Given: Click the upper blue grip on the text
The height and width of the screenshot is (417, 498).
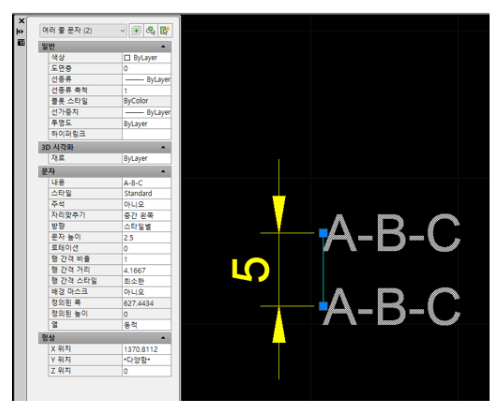Looking at the screenshot, I should [x=323, y=233].
